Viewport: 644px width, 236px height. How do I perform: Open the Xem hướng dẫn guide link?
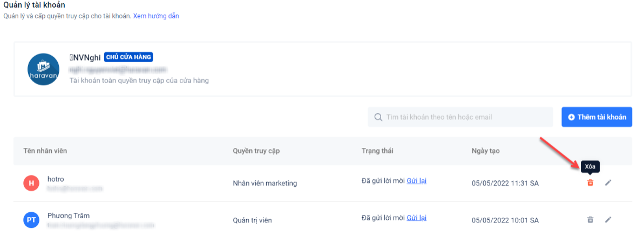156,16
